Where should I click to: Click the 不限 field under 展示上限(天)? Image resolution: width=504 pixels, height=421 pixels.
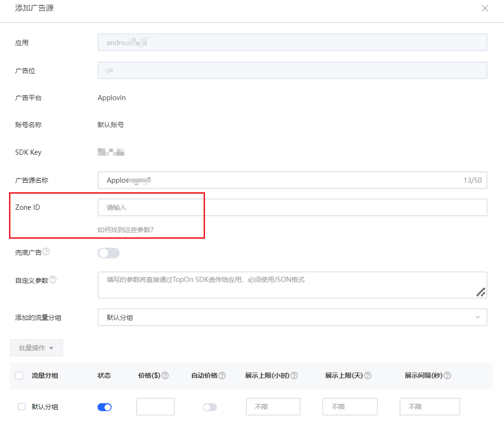pos(350,407)
